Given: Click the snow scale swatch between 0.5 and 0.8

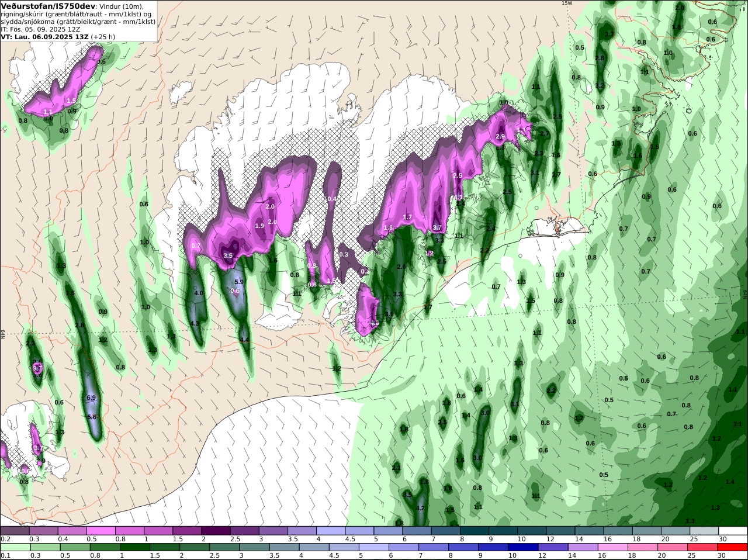Looking at the screenshot, I should [x=101, y=531].
